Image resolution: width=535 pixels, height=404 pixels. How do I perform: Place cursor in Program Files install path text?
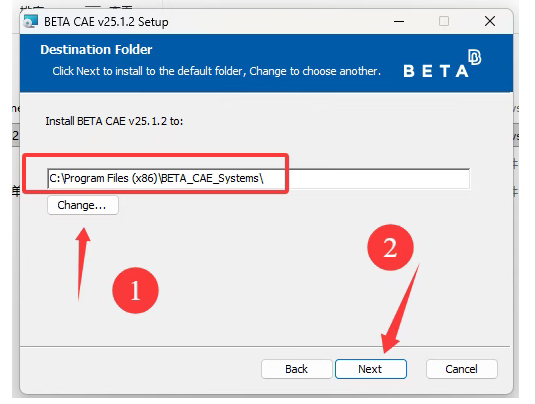[x=156, y=178]
